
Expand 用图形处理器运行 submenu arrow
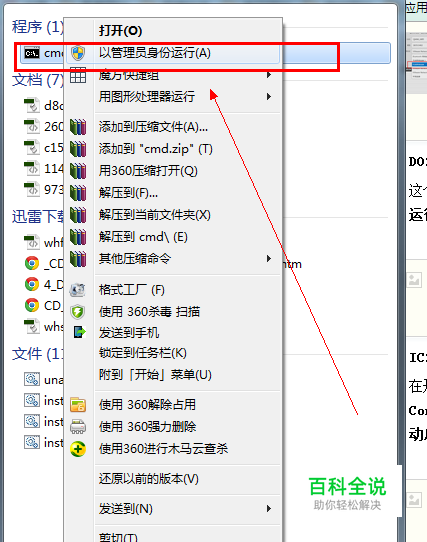point(269,96)
